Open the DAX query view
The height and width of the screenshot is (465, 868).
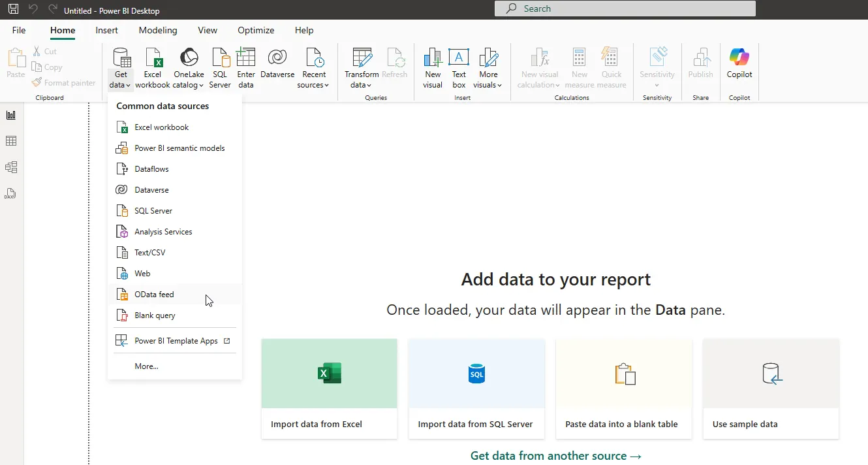[x=10, y=193]
